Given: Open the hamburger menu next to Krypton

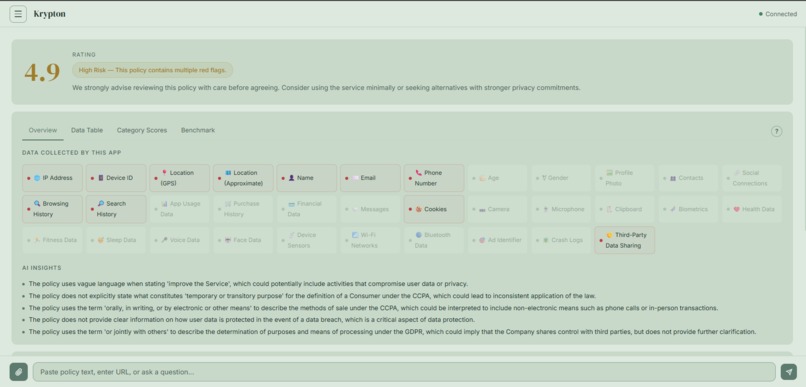Looking at the screenshot, I should coord(18,14).
